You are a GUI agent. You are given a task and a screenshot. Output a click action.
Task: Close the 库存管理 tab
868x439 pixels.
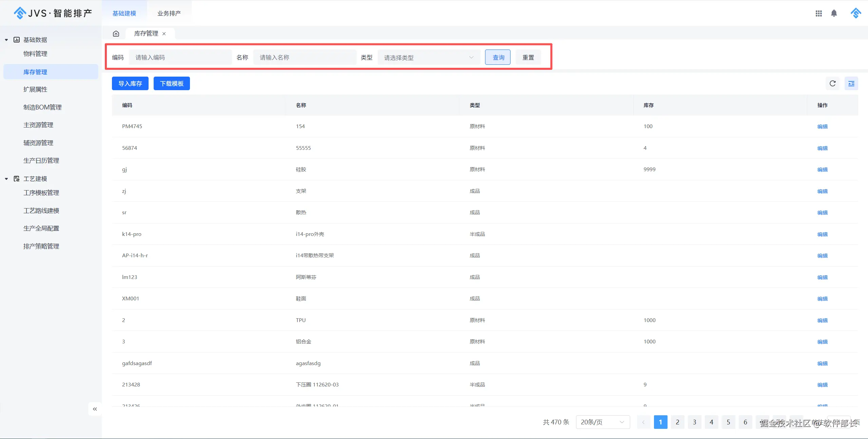[x=164, y=34]
